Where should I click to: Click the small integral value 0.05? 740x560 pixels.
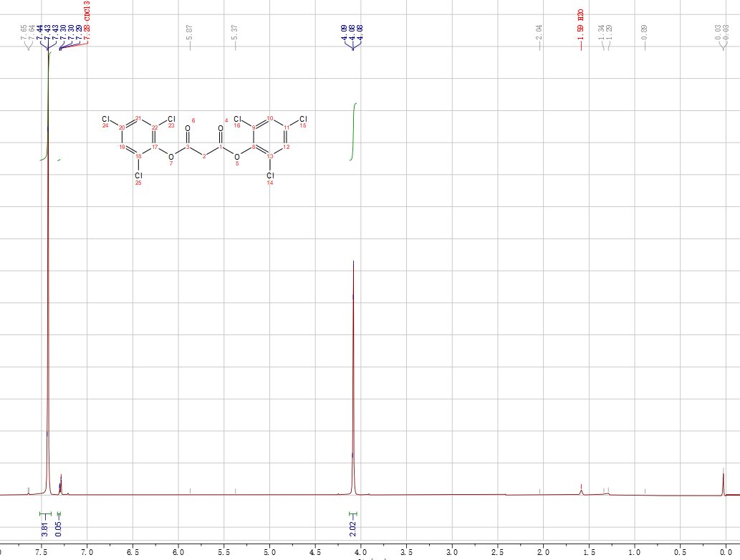(x=59, y=529)
